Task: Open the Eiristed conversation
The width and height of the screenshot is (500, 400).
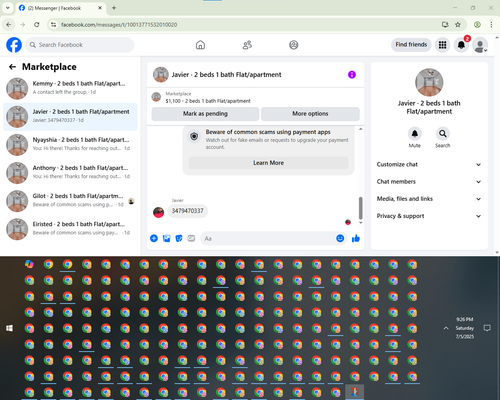Action: point(70,229)
